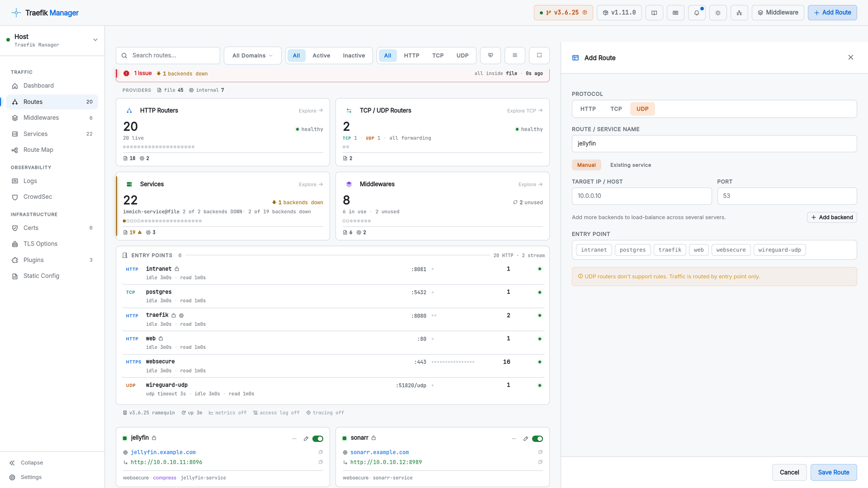Screen dimensions: 868x488
Task: Open jellyfin card more options
Action: coord(294,439)
